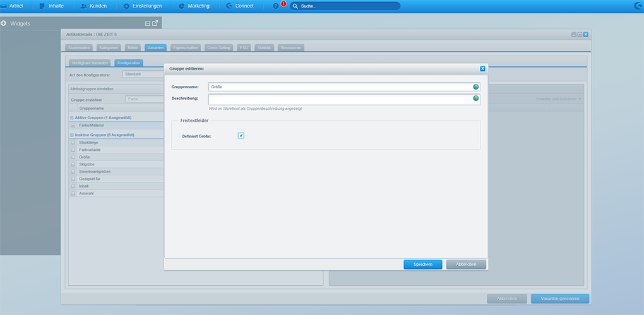The height and width of the screenshot is (315, 644).
Task: Pop out the Widgets panel
Action: point(155,23)
